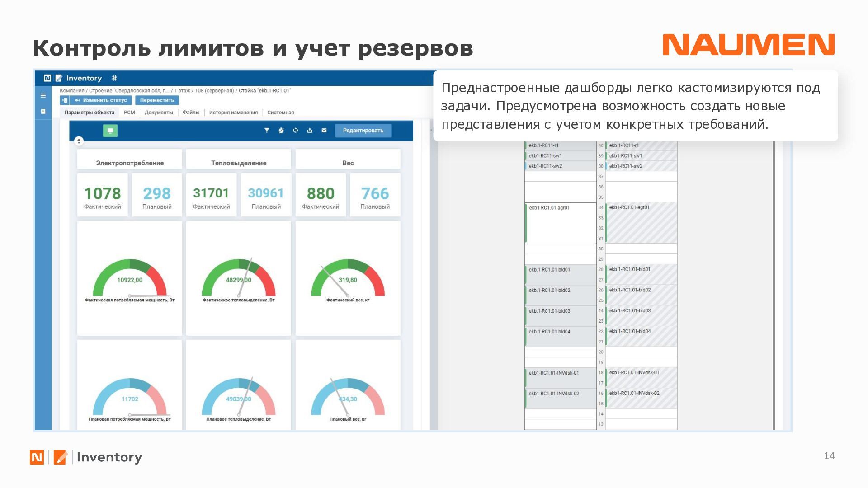
Task: Select rack unit ekb1-RC1.01-agr01 in left column
Action: click(x=560, y=223)
